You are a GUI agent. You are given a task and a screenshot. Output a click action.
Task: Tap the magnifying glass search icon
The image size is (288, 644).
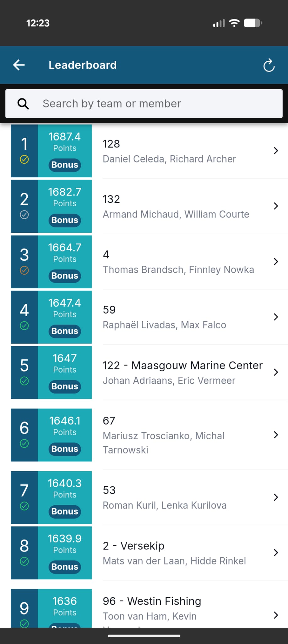[23, 103]
